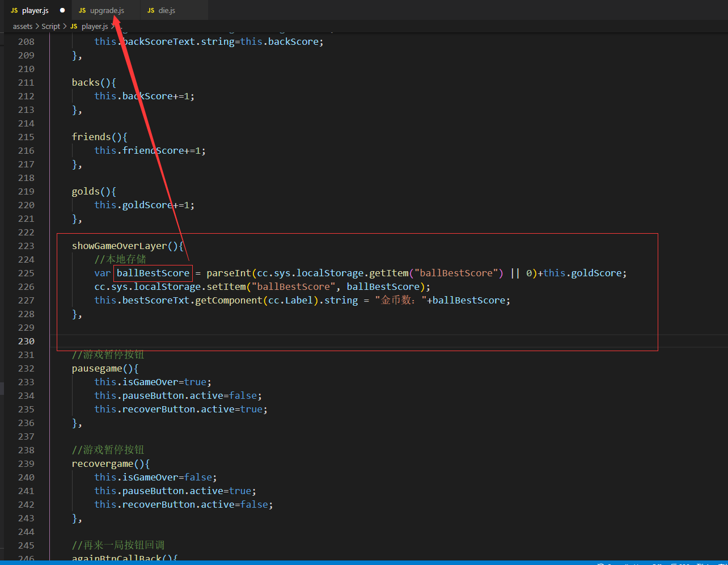Image resolution: width=728 pixels, height=565 pixels.
Task: Open the die.js editor tab
Action: click(x=166, y=10)
